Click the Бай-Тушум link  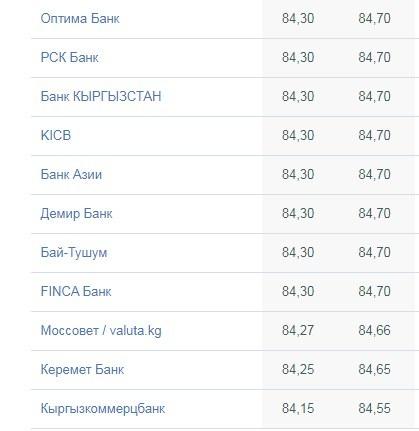point(74,252)
